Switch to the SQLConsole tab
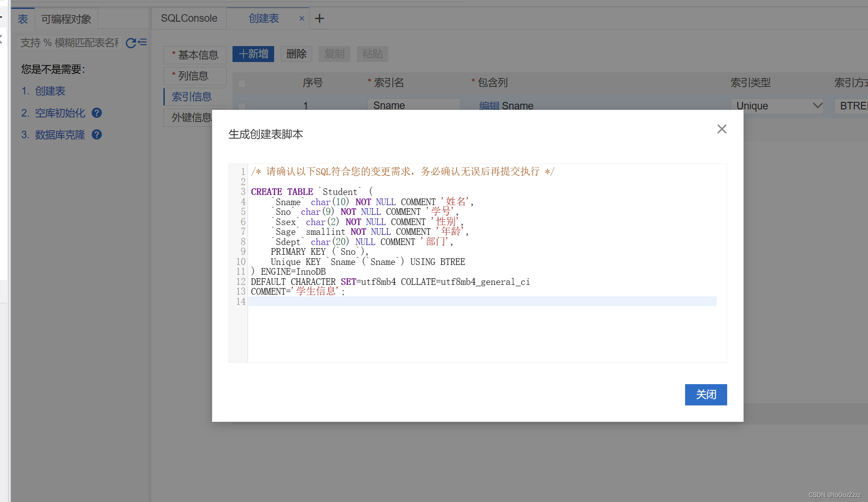The image size is (868, 502). click(189, 19)
